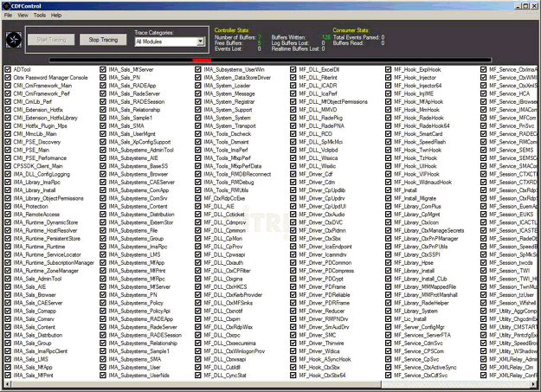Uncheck MF_Hook_SmartCard module

(x=389, y=134)
